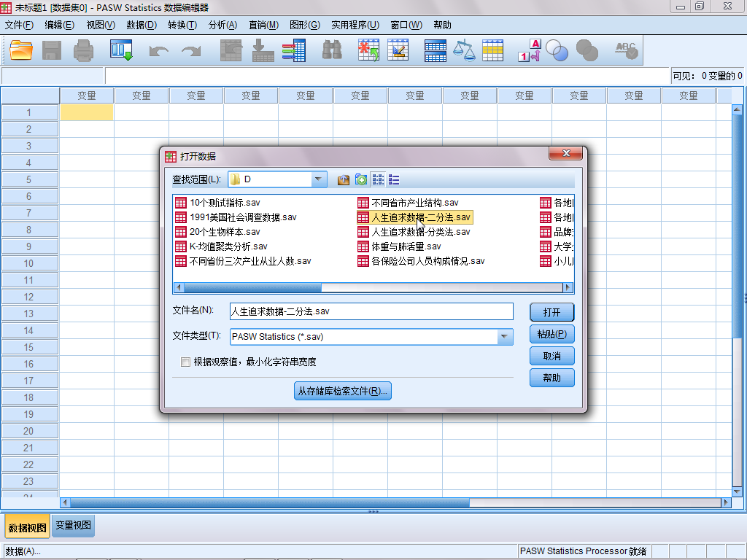Click the variables info icon
Image resolution: width=747 pixels, height=560 pixels.
pyautogui.click(x=294, y=50)
